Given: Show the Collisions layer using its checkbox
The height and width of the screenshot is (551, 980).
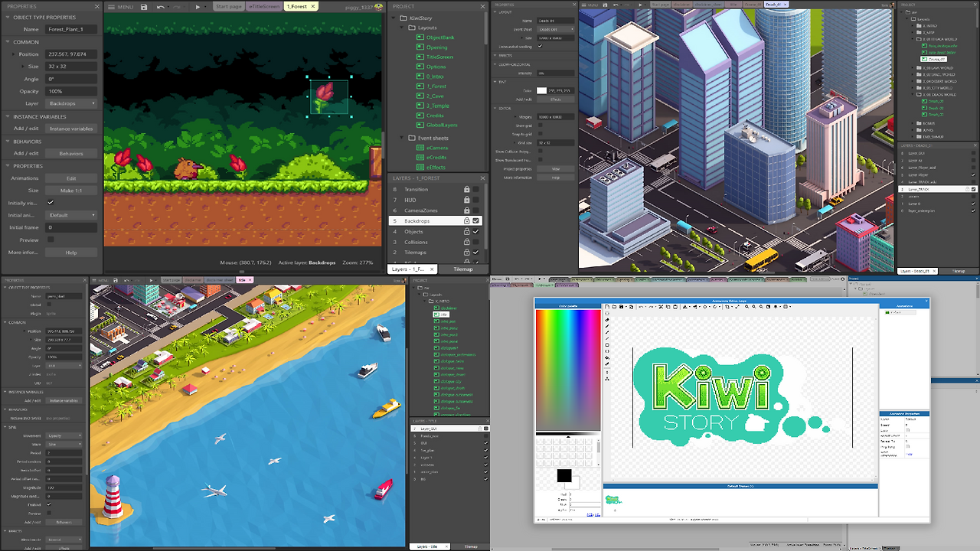Looking at the screenshot, I should 475,242.
